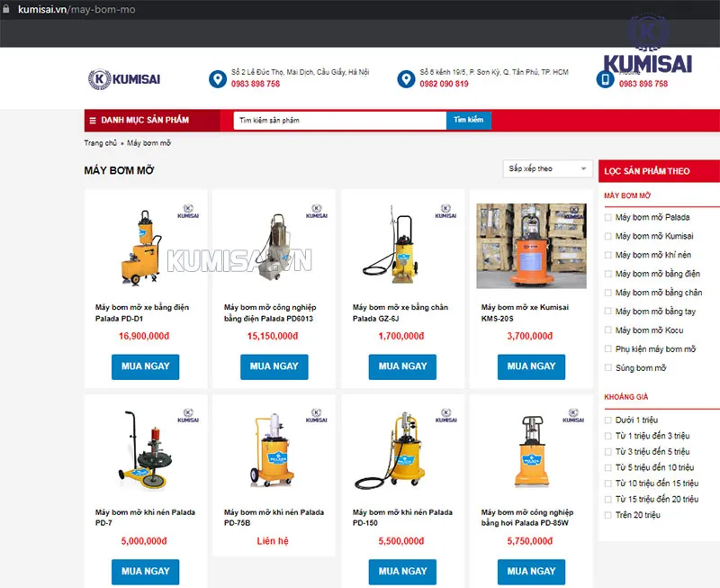The height and width of the screenshot is (588, 720).
Task: Select price range Từ 10 triệu đến 15 triệu
Action: (608, 484)
